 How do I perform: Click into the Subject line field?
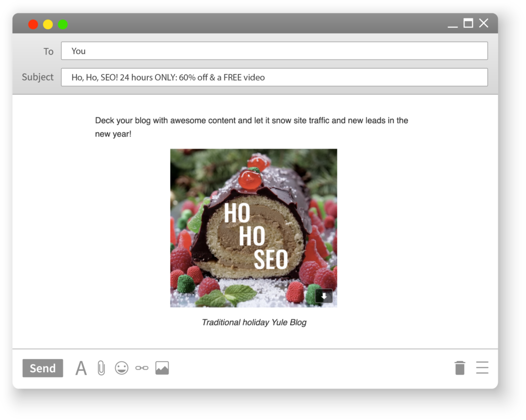(274, 78)
